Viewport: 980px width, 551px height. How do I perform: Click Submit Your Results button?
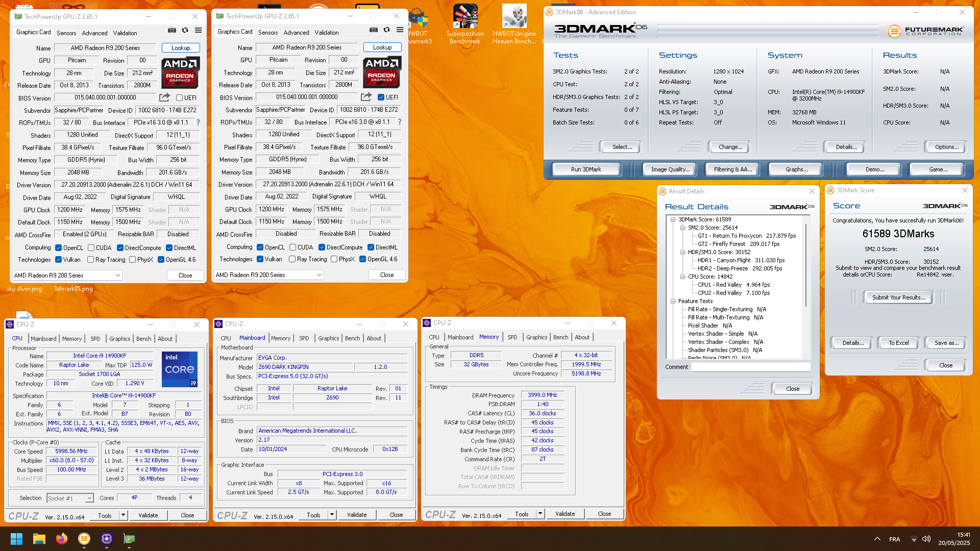pos(898,297)
